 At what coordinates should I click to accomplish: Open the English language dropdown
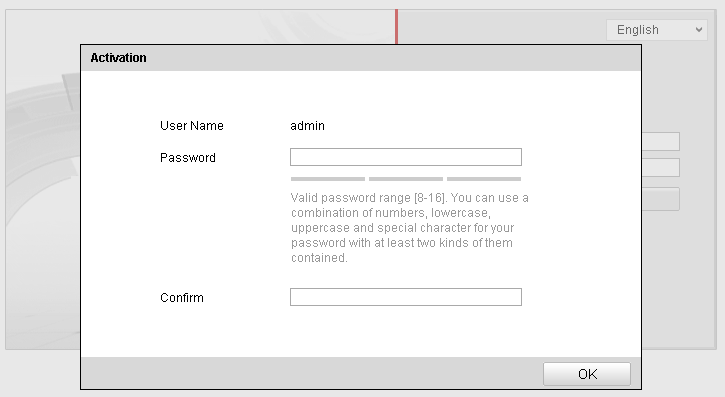click(657, 30)
